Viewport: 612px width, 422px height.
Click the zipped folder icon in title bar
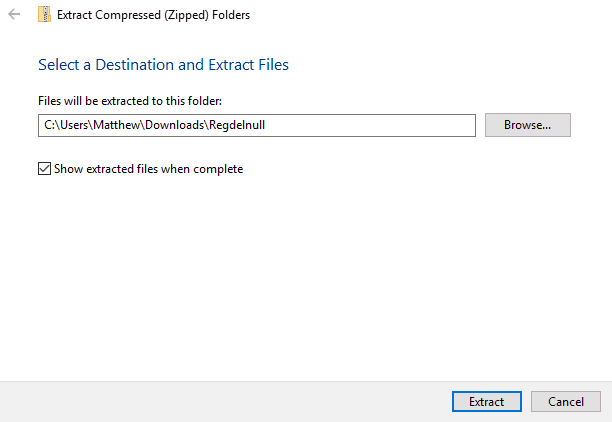(42, 15)
